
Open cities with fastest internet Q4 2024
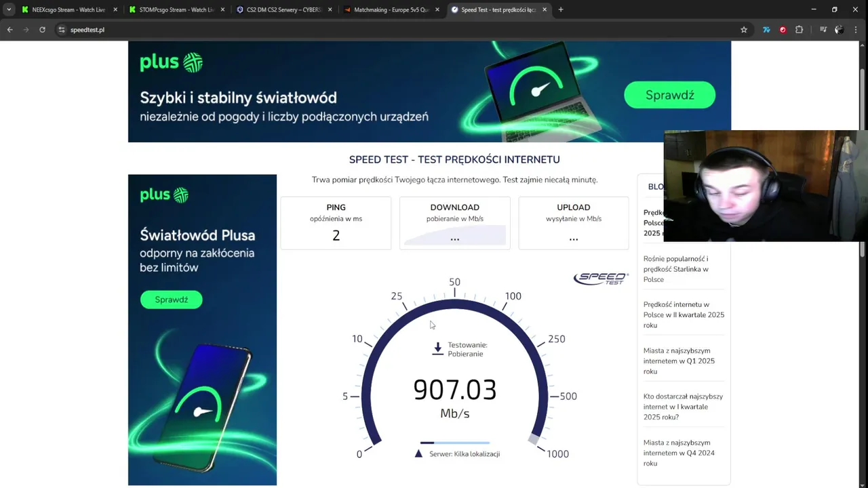pyautogui.click(x=679, y=453)
